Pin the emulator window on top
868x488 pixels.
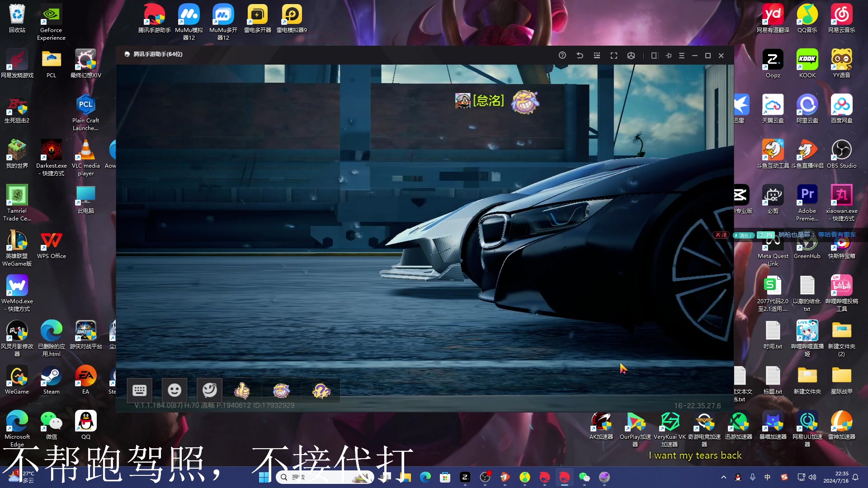click(x=669, y=56)
